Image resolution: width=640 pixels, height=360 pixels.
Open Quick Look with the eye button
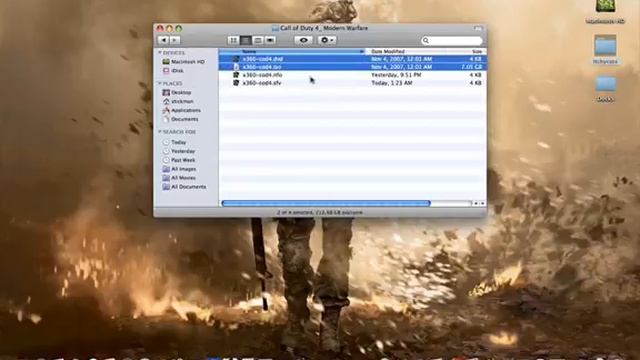(x=303, y=40)
